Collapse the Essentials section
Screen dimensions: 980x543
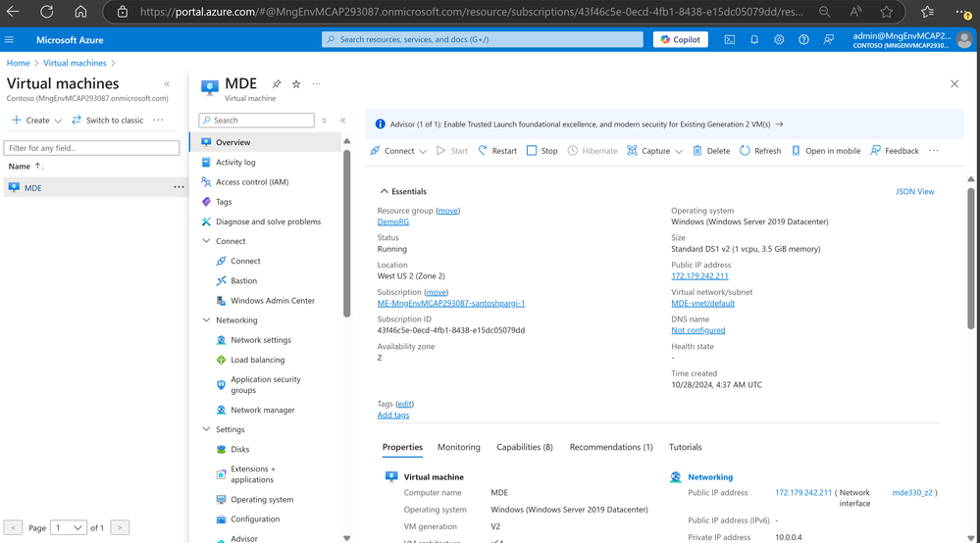point(384,191)
